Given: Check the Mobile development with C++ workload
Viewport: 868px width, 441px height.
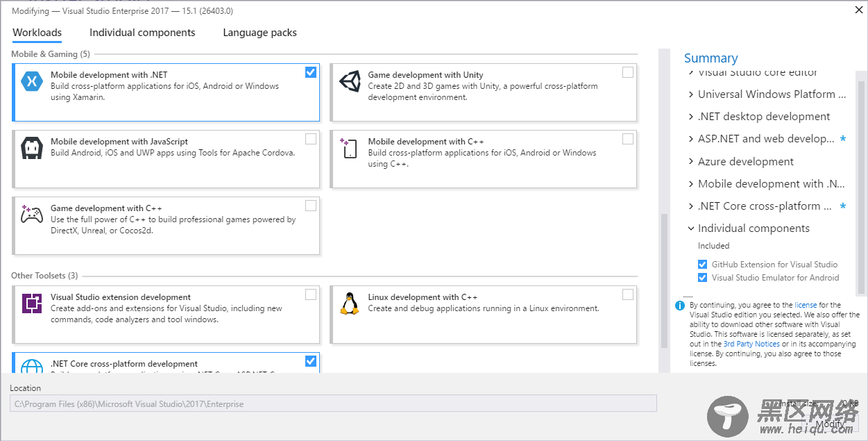Looking at the screenshot, I should click(x=628, y=139).
